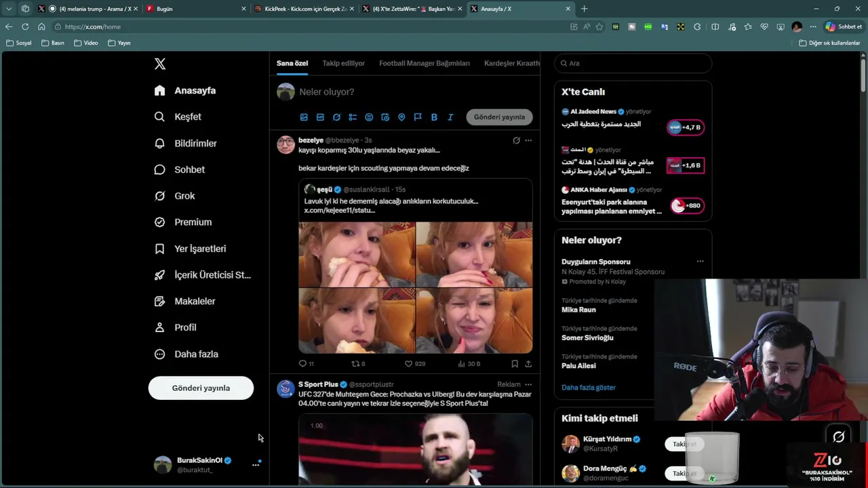Share bezelye's post icon
The width and height of the screenshot is (868, 488).
528,364
